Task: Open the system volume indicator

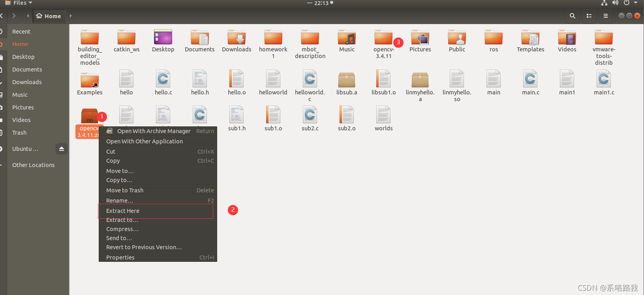Action: tap(615, 3)
